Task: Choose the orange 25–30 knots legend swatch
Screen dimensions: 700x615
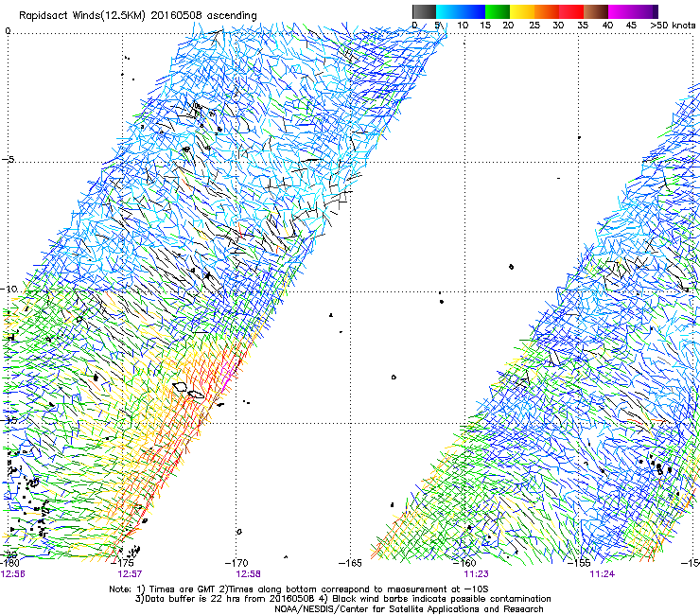Action: pos(547,11)
